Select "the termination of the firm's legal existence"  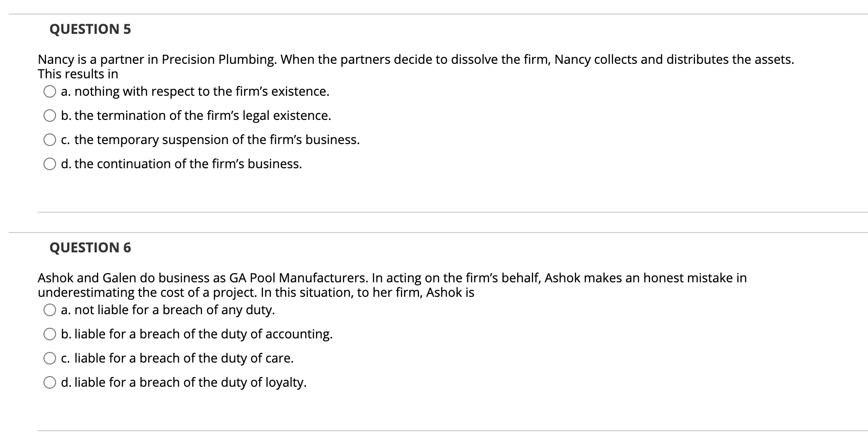[50, 115]
